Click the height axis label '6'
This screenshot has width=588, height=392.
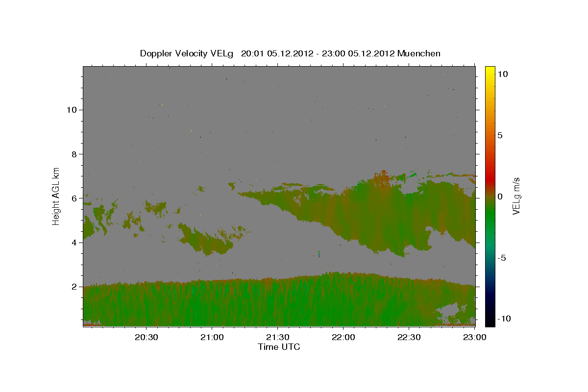click(74, 198)
